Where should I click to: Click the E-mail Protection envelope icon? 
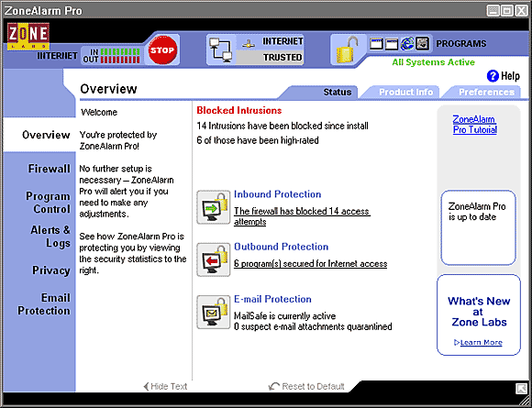tap(214, 312)
